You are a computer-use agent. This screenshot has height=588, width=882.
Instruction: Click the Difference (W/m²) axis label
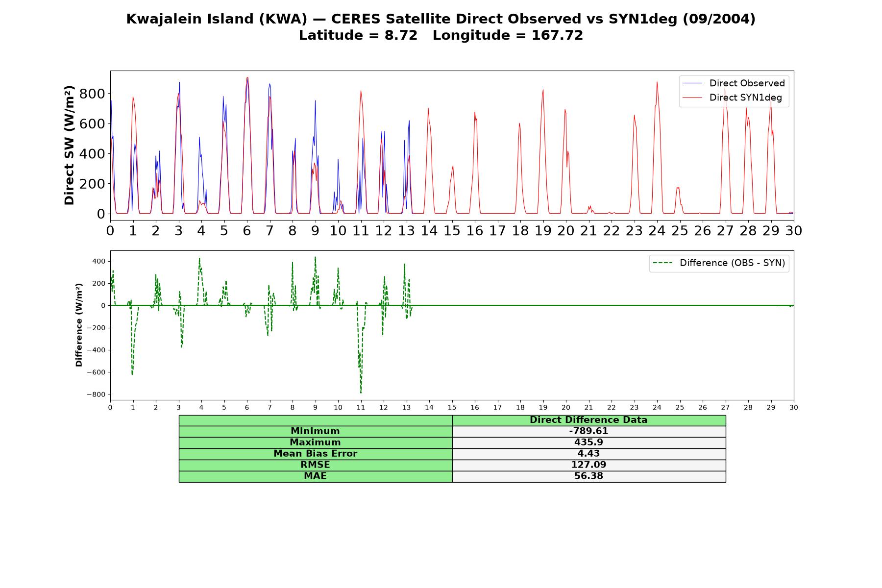click(x=78, y=325)
